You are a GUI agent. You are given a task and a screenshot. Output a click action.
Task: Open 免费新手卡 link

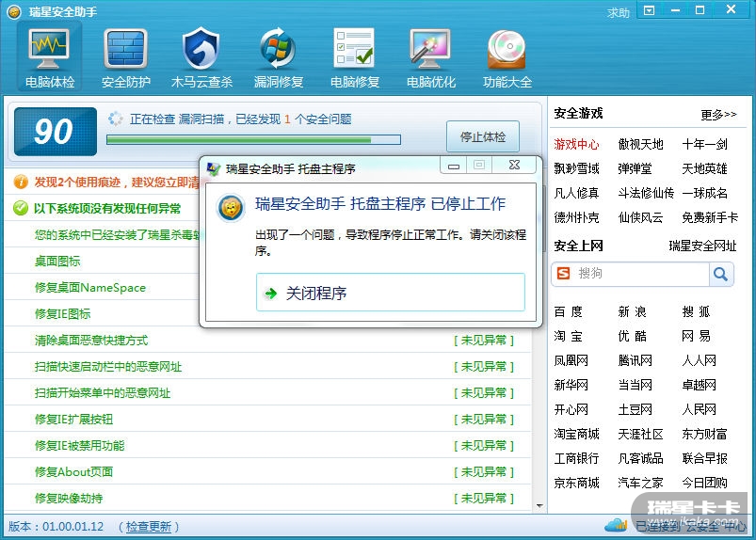pyautogui.click(x=710, y=217)
